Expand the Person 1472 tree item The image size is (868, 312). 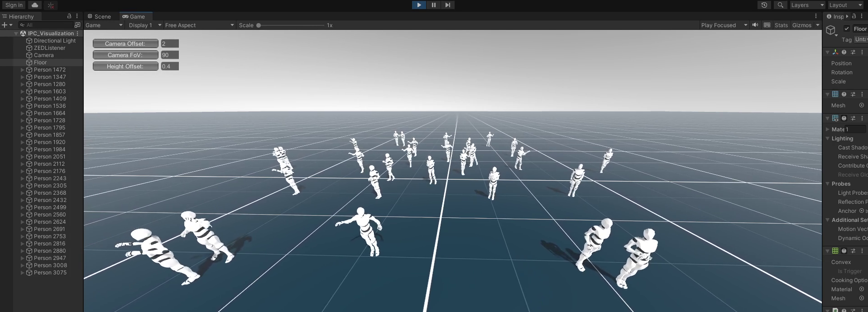click(x=22, y=70)
